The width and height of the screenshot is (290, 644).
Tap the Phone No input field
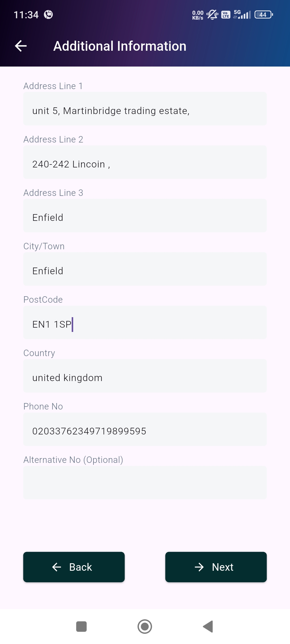click(145, 429)
